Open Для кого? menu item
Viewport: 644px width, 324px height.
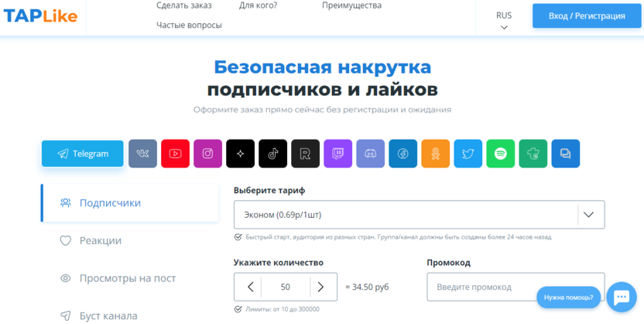tap(258, 5)
